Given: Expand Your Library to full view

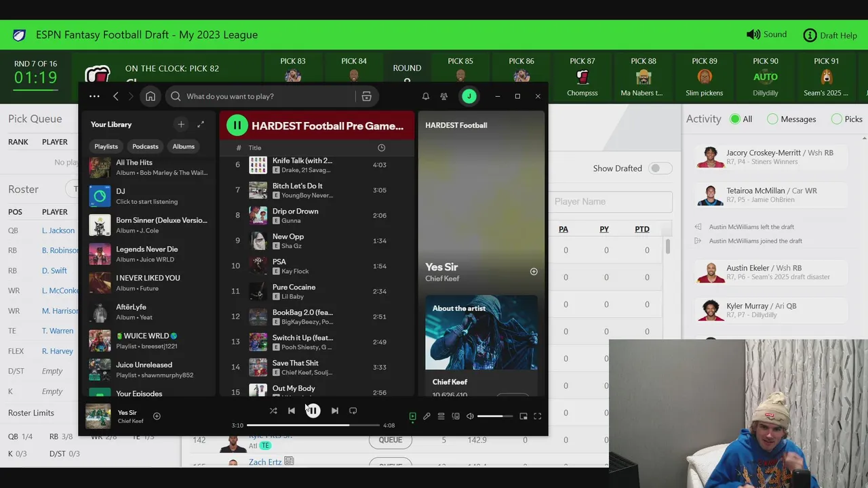Looking at the screenshot, I should pyautogui.click(x=201, y=124).
